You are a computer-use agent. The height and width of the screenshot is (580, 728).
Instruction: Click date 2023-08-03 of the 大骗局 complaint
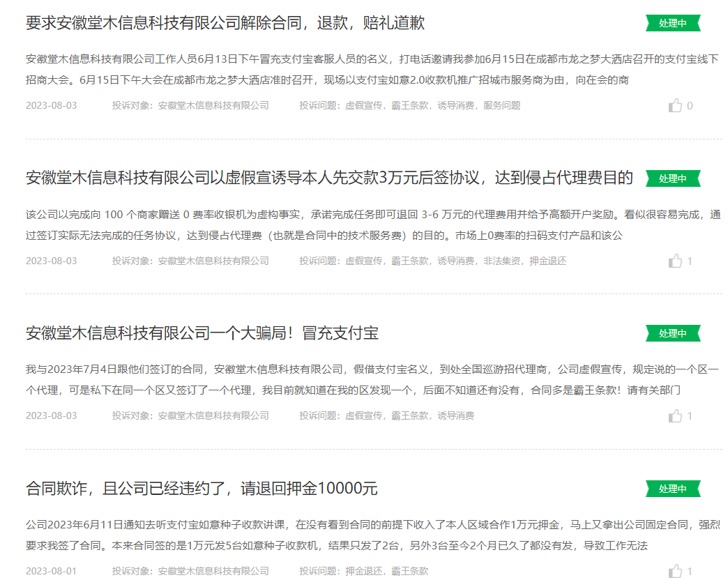[51, 415]
